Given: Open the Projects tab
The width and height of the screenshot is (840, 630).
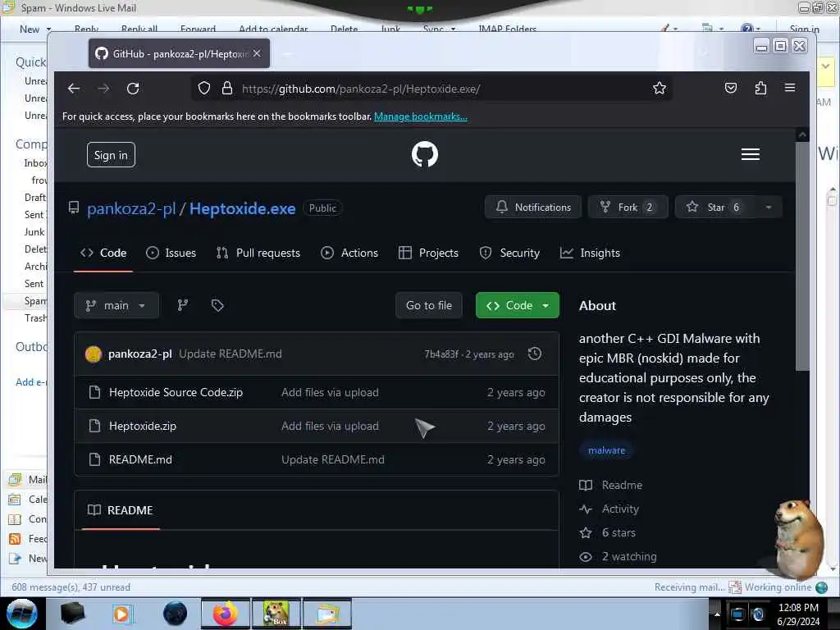Looking at the screenshot, I should 428,253.
